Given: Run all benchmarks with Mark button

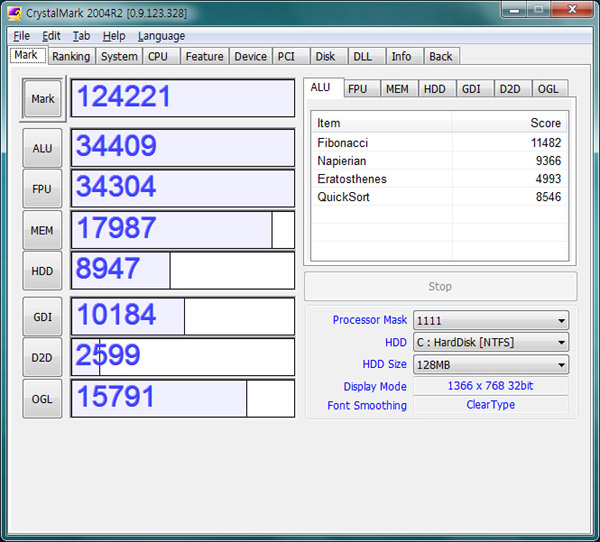Looking at the screenshot, I should pos(43,99).
